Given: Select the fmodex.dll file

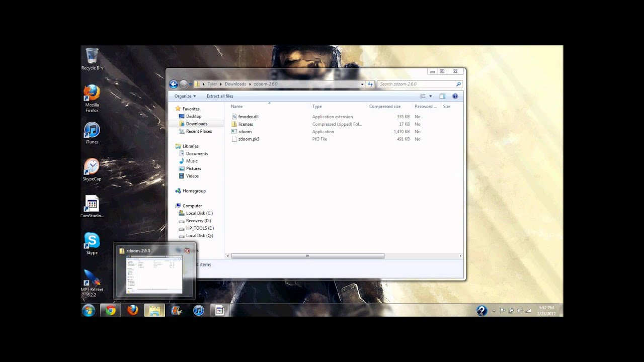Looking at the screenshot, I should (248, 117).
